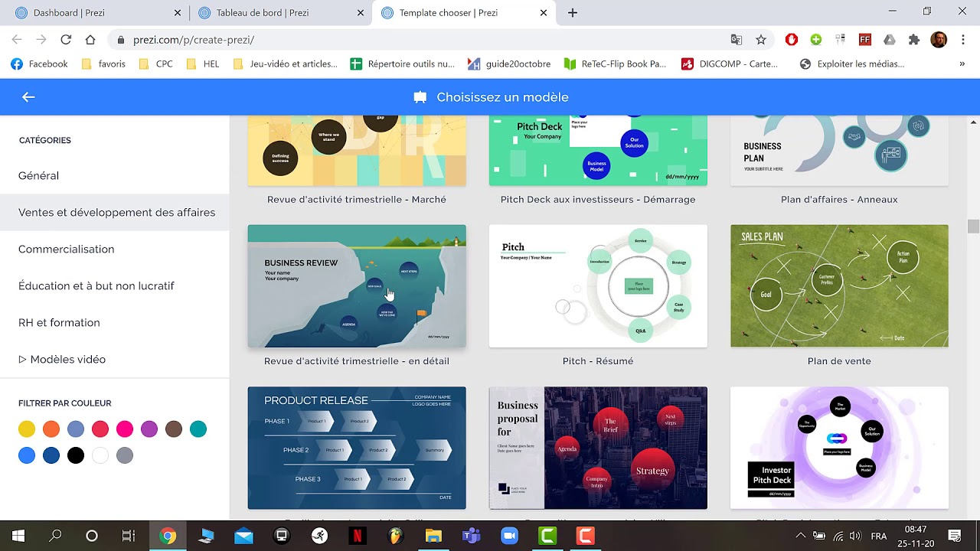The image size is (980, 551).
Task: Open the DIGCOMP - Carte... bookmark
Action: tap(730, 64)
